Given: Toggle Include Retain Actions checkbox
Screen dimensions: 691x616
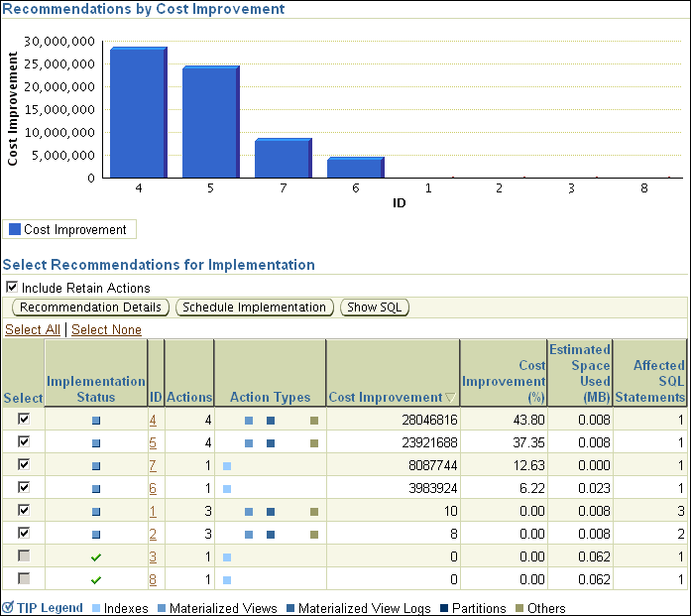Looking at the screenshot, I should pos(12,288).
